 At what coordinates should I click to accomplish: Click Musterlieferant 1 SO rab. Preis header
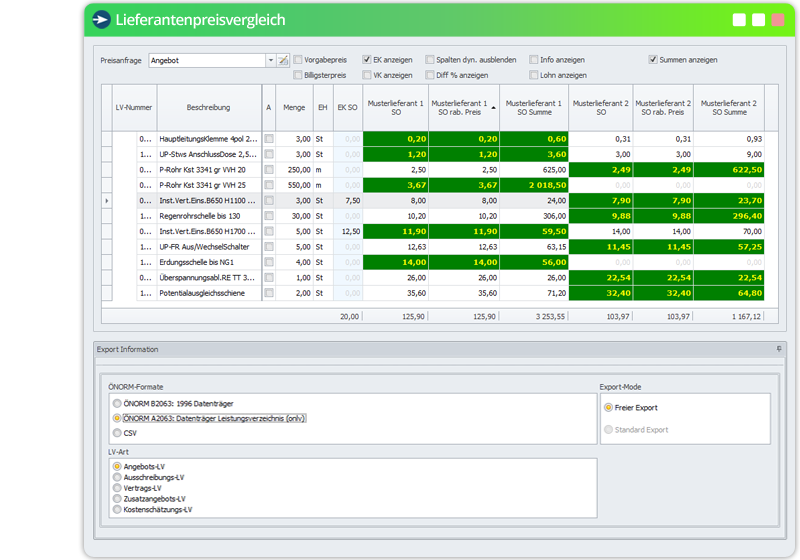(x=464, y=108)
